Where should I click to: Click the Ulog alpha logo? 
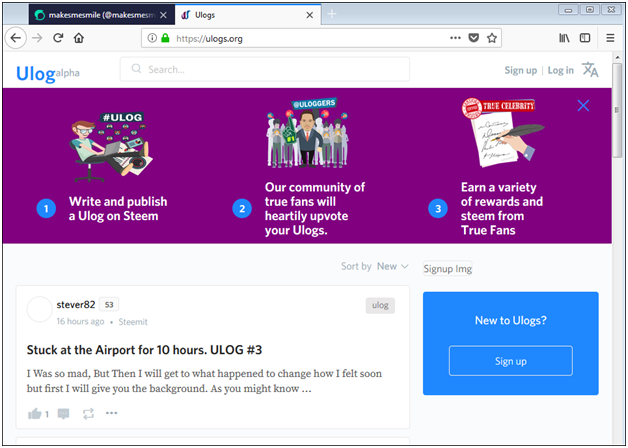48,74
